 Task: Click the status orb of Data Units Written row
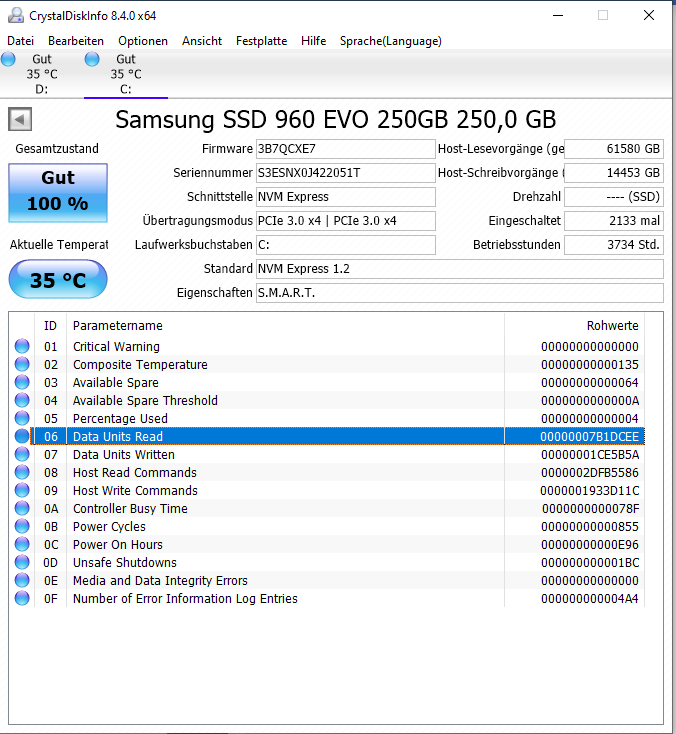coord(22,454)
